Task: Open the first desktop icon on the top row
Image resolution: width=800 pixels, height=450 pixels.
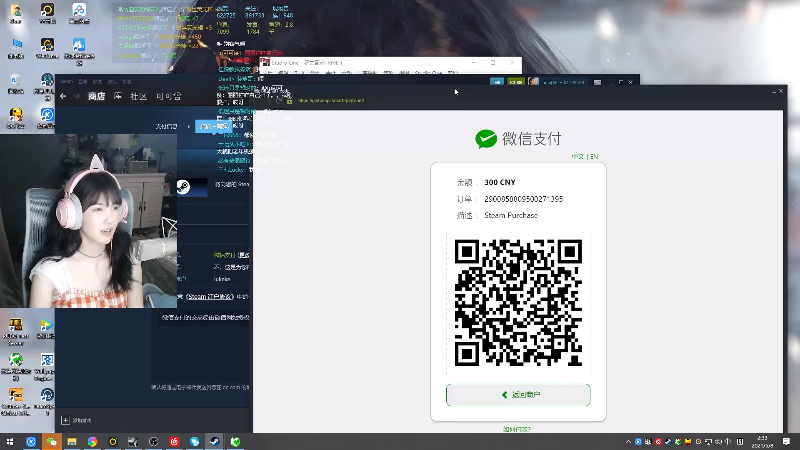Action: pyautogui.click(x=16, y=14)
